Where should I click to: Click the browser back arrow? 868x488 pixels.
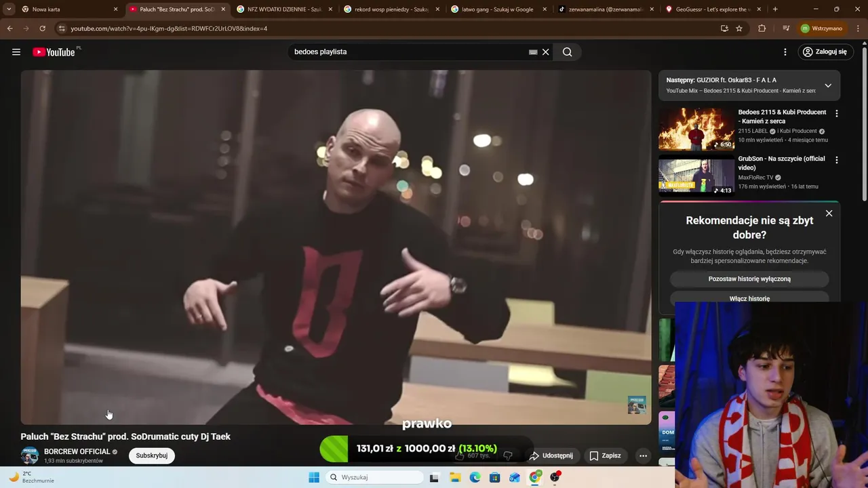pyautogui.click(x=9, y=28)
